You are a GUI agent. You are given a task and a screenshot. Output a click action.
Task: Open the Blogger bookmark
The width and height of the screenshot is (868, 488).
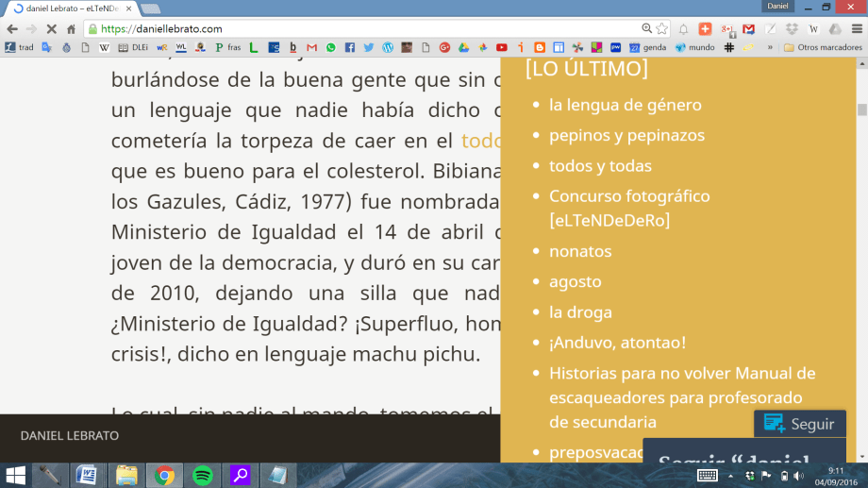[x=540, y=47]
